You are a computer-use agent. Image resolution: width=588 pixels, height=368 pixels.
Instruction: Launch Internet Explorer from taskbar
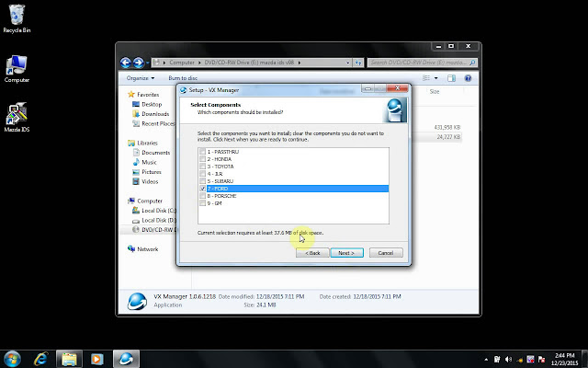pyautogui.click(x=40, y=360)
